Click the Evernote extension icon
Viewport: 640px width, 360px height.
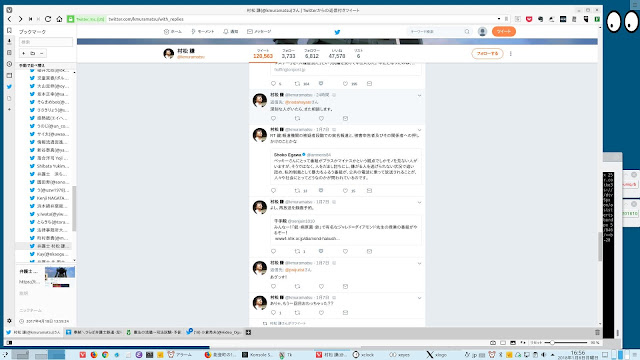(x=540, y=19)
